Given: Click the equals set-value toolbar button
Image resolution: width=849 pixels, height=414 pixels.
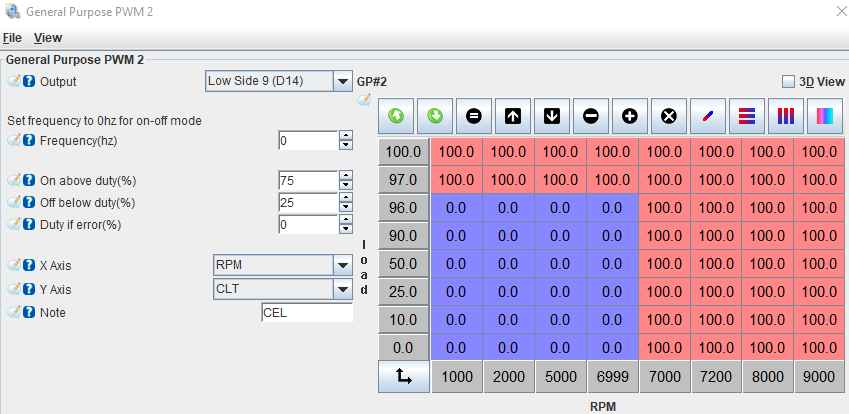Looking at the screenshot, I should click(474, 116).
